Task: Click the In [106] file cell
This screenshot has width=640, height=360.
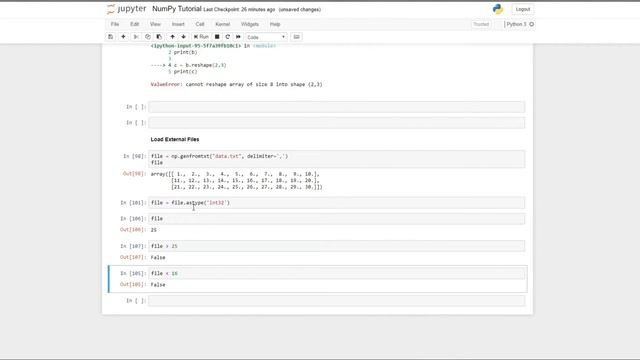Action: coord(337,219)
